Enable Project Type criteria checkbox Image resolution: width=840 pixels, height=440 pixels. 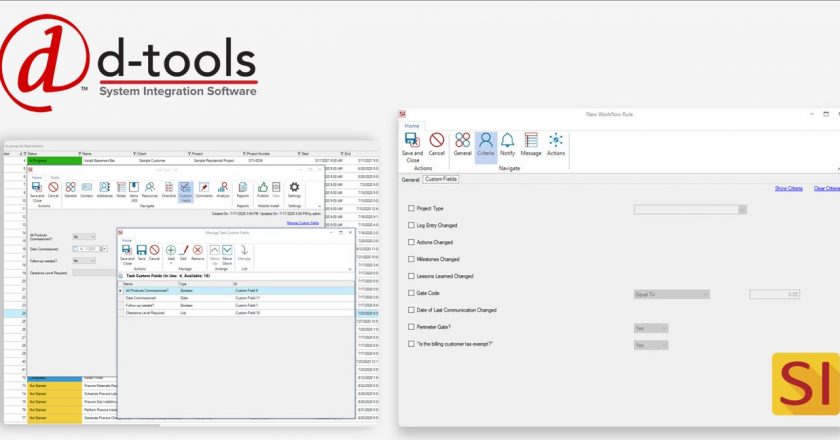411,208
